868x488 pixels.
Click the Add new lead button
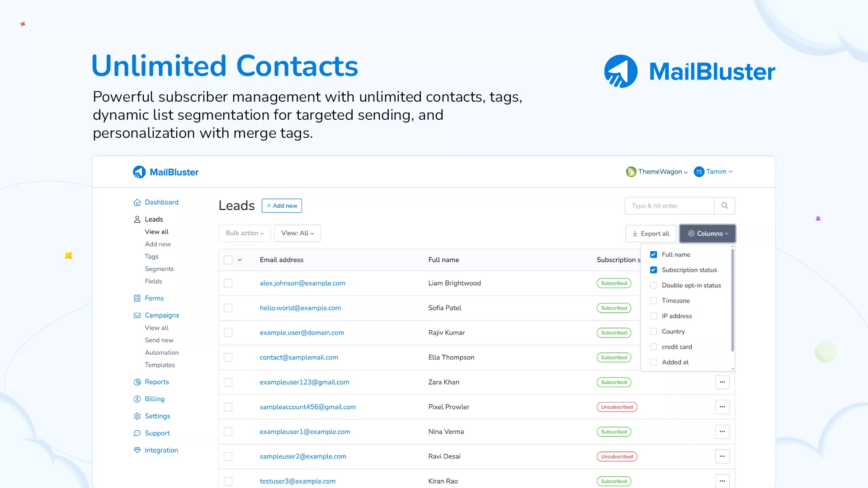pos(282,206)
